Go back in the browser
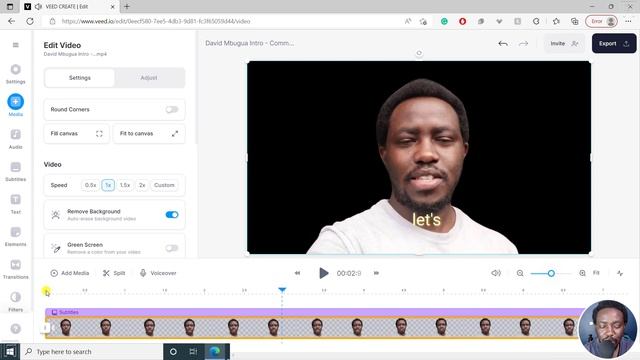The height and width of the screenshot is (360, 640). tap(11, 21)
